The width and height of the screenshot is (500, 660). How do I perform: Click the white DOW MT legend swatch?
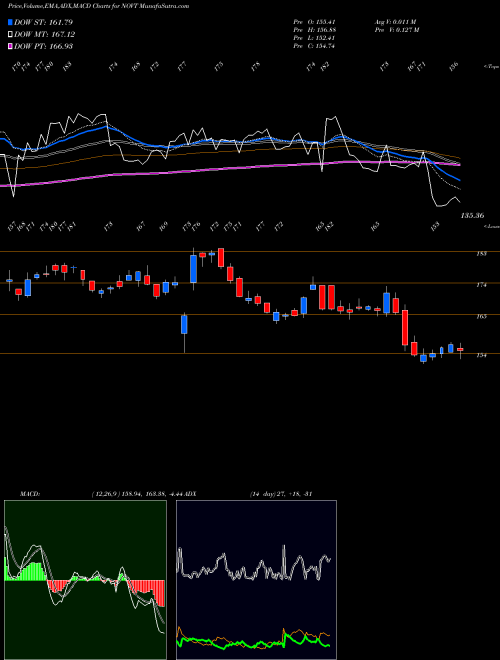[10, 34]
